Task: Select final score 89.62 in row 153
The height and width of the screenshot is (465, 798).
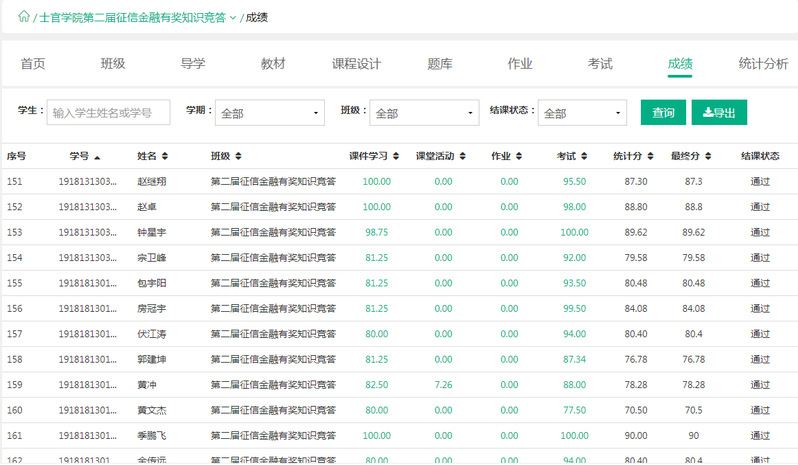Action: coord(693,232)
